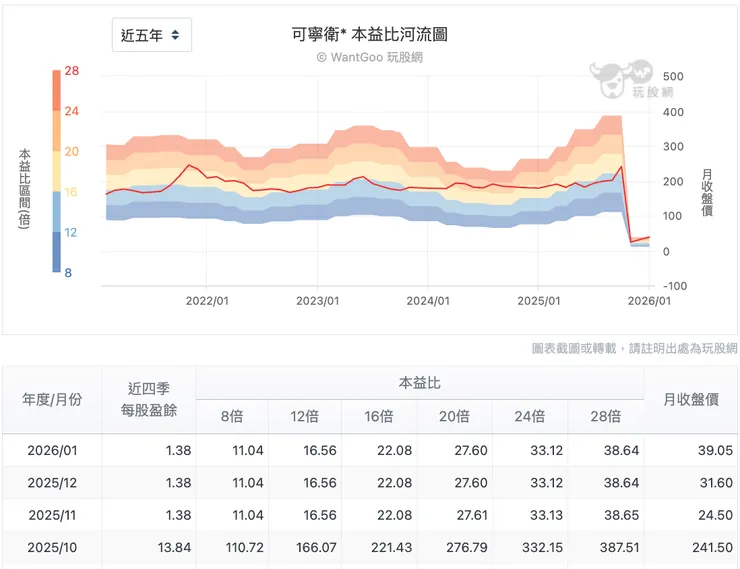The width and height of the screenshot is (740, 569).
Task: Click the 20 legend label
Action: click(72, 151)
